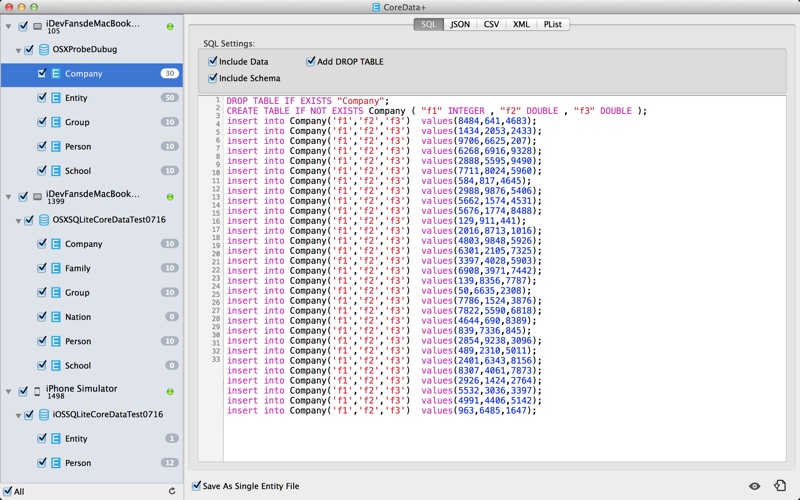
Task: Click the entity icon for the selected Company row
Action: click(56, 73)
